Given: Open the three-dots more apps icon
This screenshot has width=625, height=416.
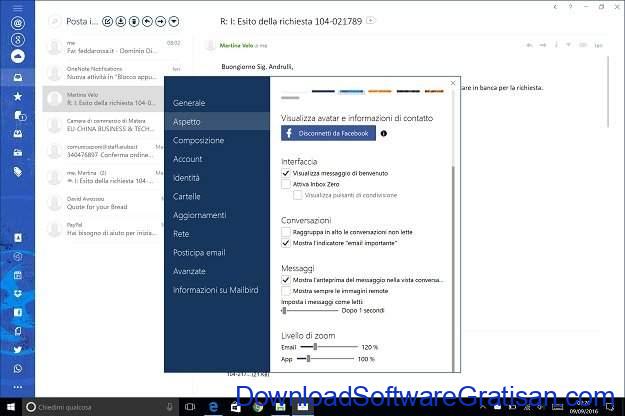Looking at the screenshot, I should click(18, 387).
